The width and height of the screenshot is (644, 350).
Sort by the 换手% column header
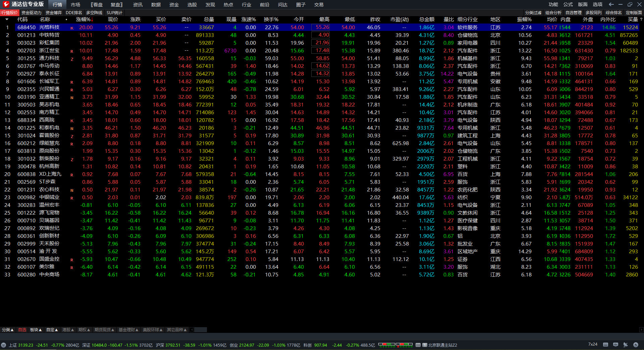click(271, 19)
